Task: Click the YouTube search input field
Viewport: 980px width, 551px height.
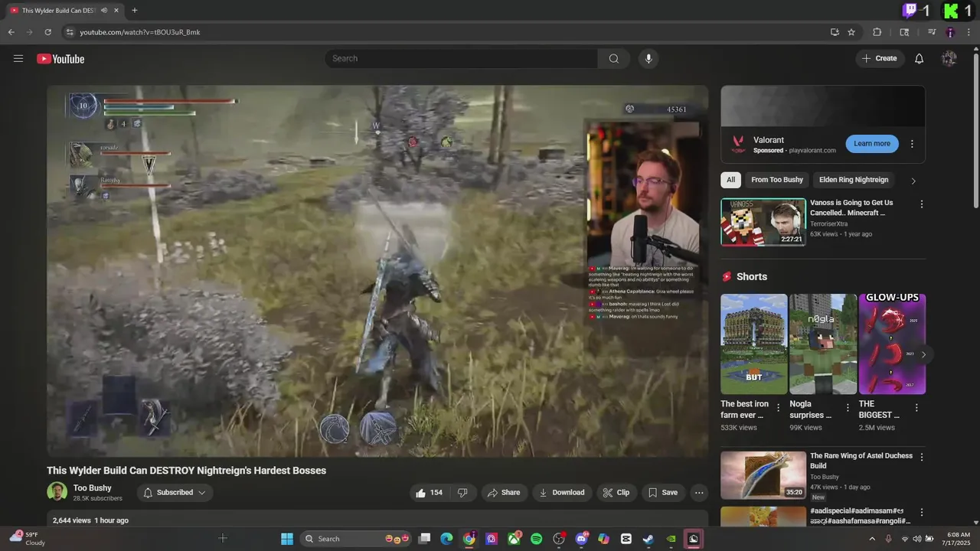Action: [462, 59]
